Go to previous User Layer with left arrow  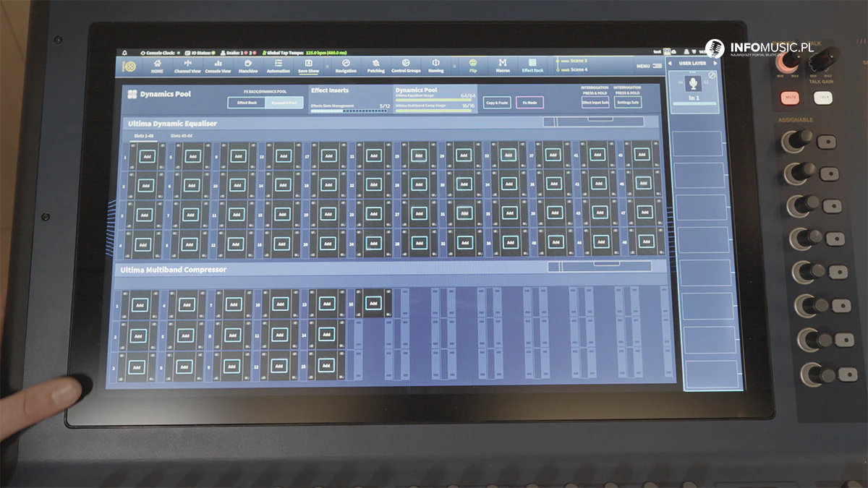(x=671, y=64)
